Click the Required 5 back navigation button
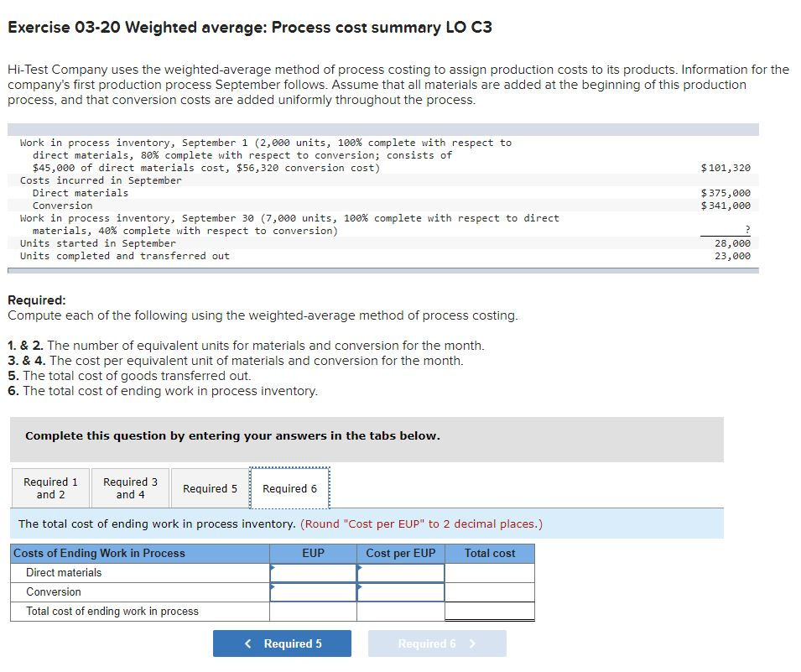This screenshot has height=672, width=801. click(282, 643)
